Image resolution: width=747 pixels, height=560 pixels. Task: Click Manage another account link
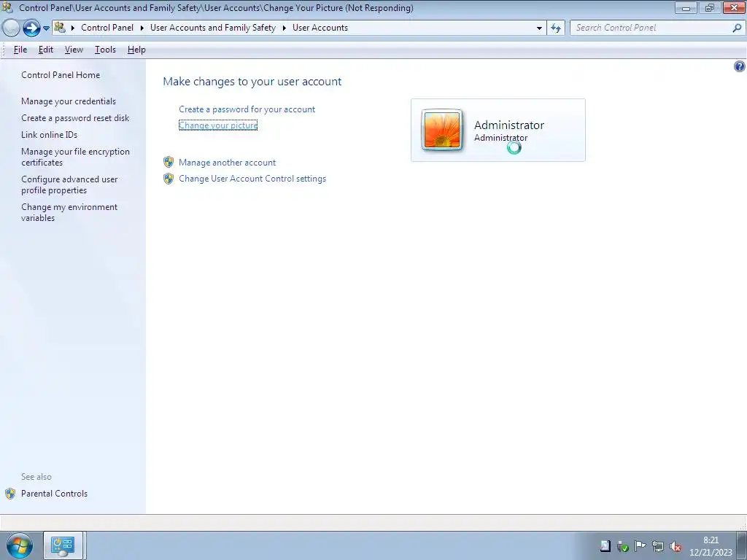[x=228, y=163]
